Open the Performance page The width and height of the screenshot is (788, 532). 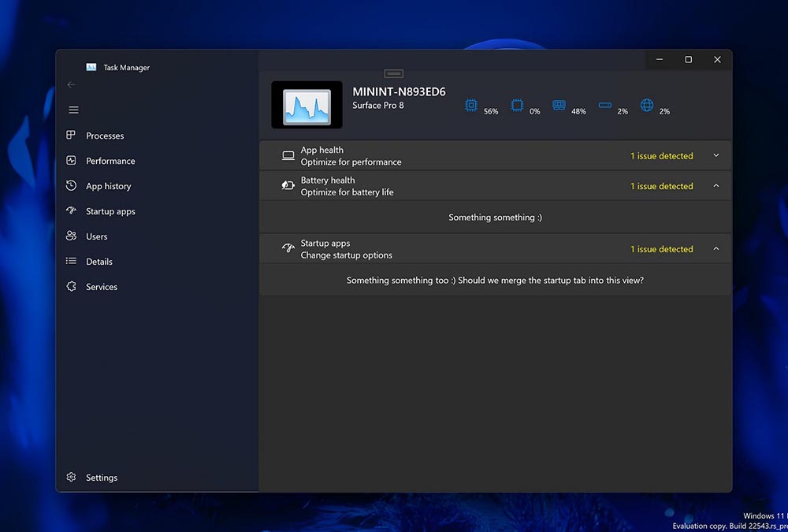click(x=110, y=161)
